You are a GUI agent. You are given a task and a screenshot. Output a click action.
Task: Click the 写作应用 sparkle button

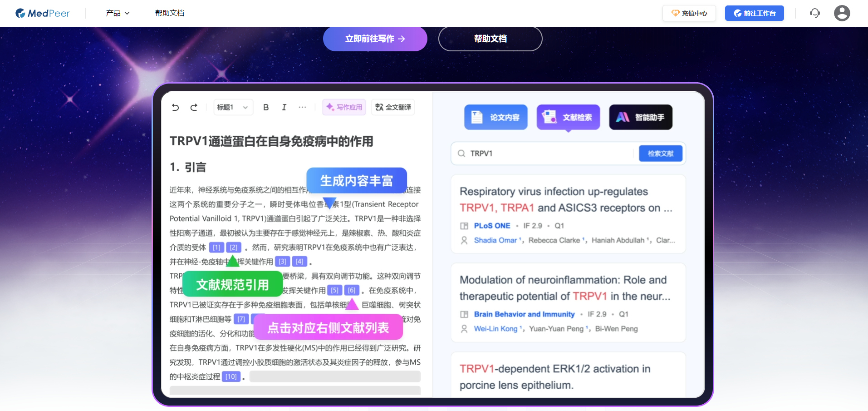(344, 107)
